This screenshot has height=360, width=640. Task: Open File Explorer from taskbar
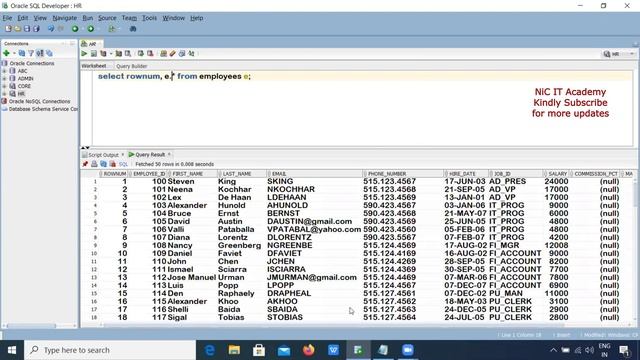234,350
